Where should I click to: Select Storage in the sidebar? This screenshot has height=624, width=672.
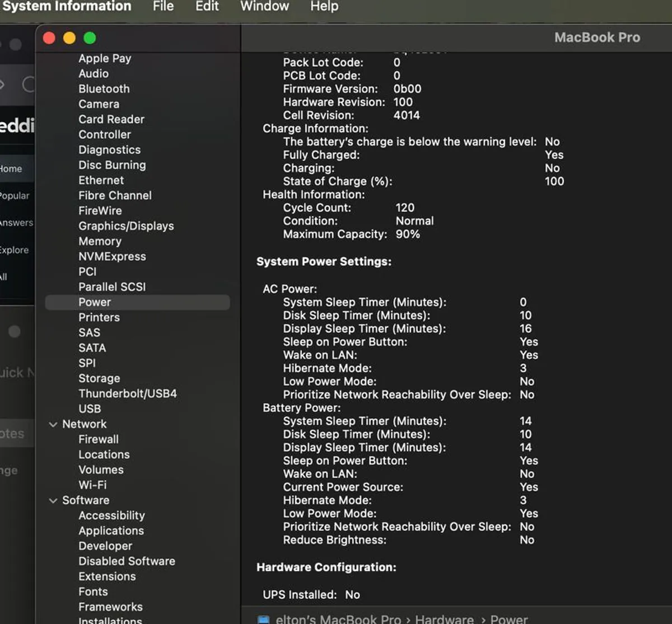pos(99,378)
